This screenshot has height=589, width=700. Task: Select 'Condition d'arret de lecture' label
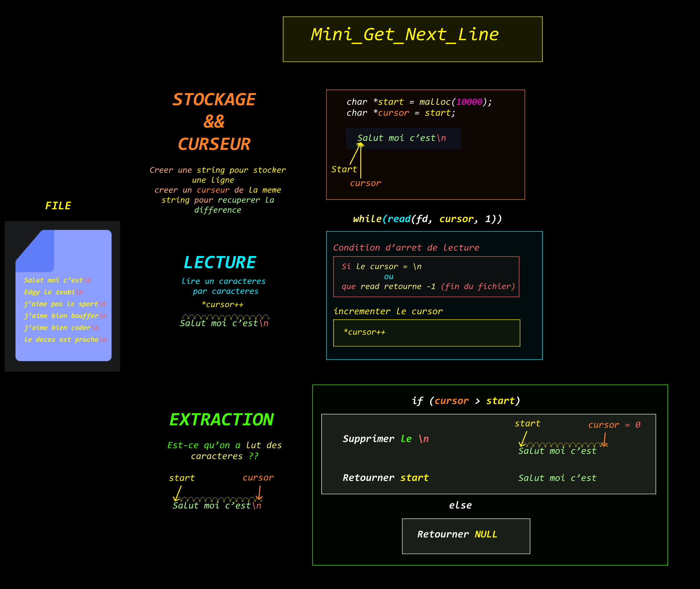[x=406, y=248]
